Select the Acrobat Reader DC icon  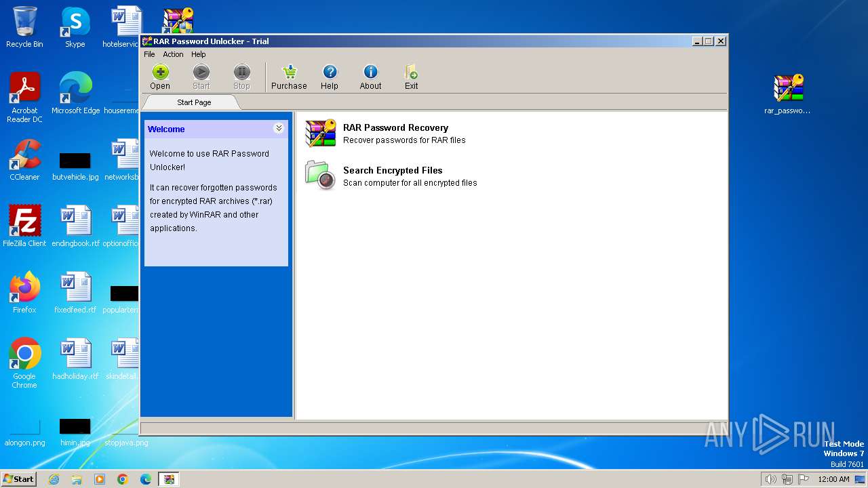[x=24, y=98]
